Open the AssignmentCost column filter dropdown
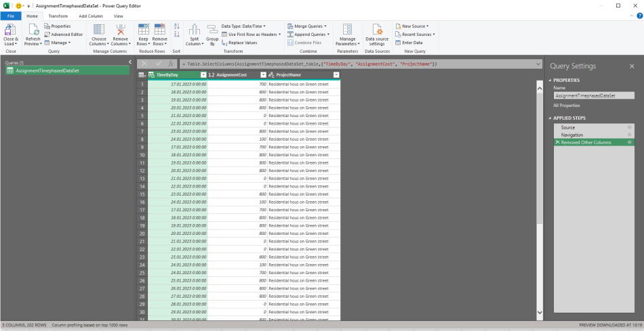This screenshot has width=644, height=331. (263, 75)
